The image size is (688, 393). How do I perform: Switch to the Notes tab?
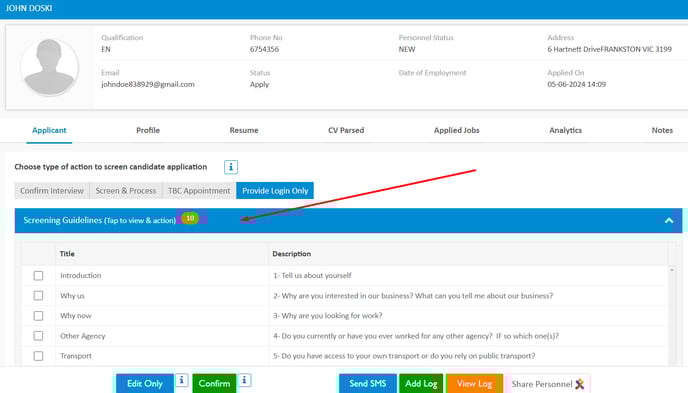(x=662, y=130)
